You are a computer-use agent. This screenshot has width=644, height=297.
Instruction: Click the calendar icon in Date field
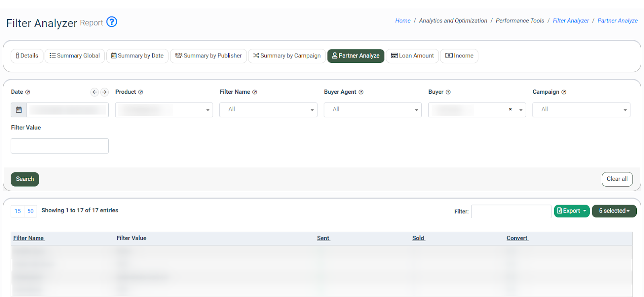point(19,110)
